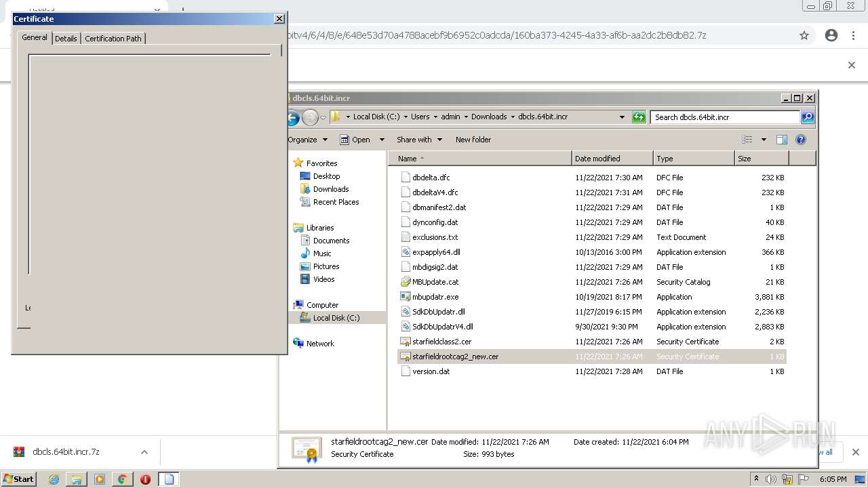868x488 pixels.
Task: Open the Certification Path tab
Action: 113,39
